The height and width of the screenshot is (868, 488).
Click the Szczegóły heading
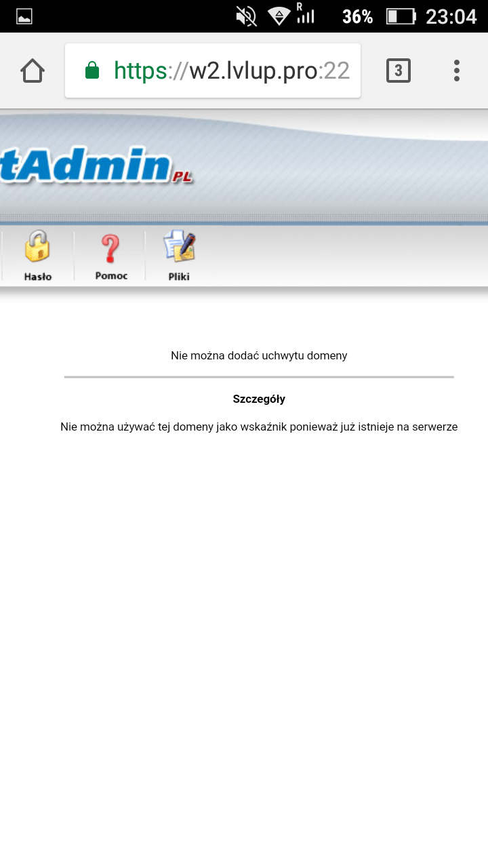259,399
